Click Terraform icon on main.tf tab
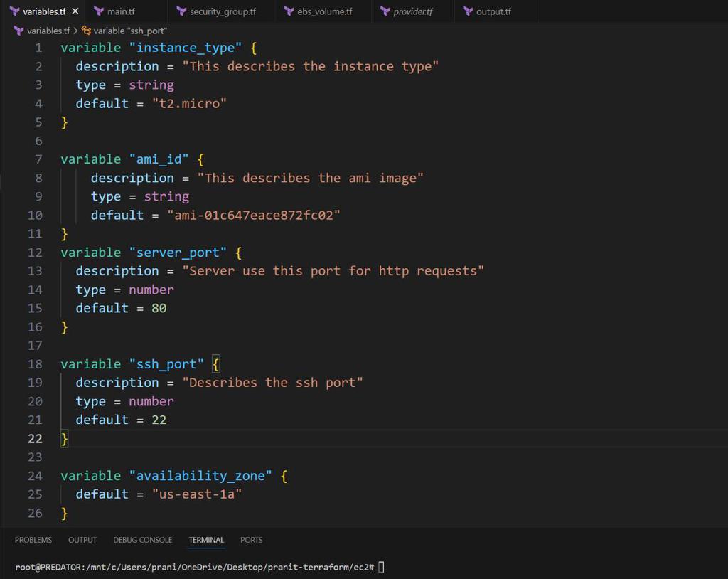This screenshot has height=579, width=728. coord(99,11)
